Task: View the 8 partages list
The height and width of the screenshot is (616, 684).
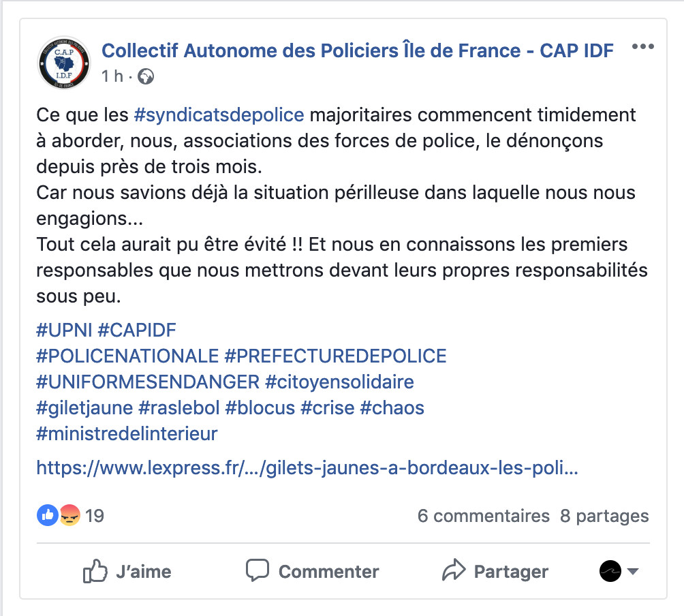Action: click(604, 516)
